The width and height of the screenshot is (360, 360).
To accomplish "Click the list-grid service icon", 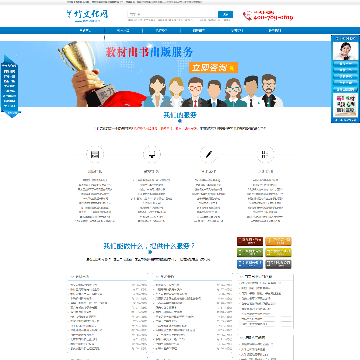I will [265, 154].
